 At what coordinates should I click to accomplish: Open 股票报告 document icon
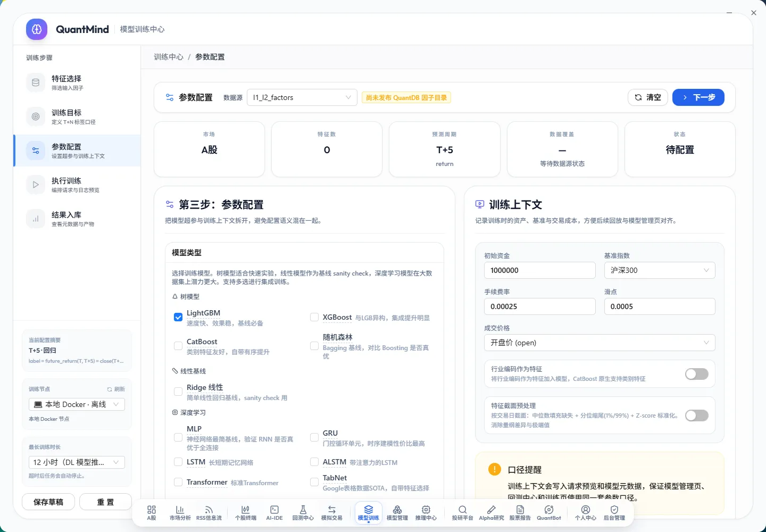pos(520,513)
